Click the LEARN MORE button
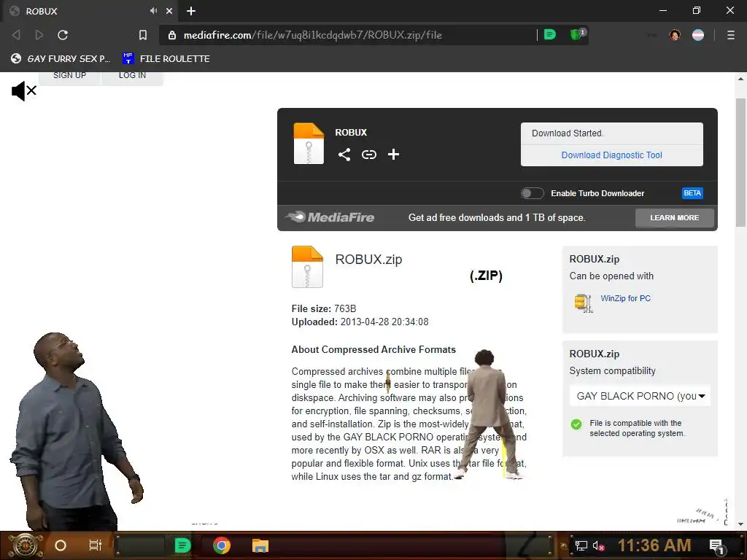The image size is (747, 560). pos(675,217)
